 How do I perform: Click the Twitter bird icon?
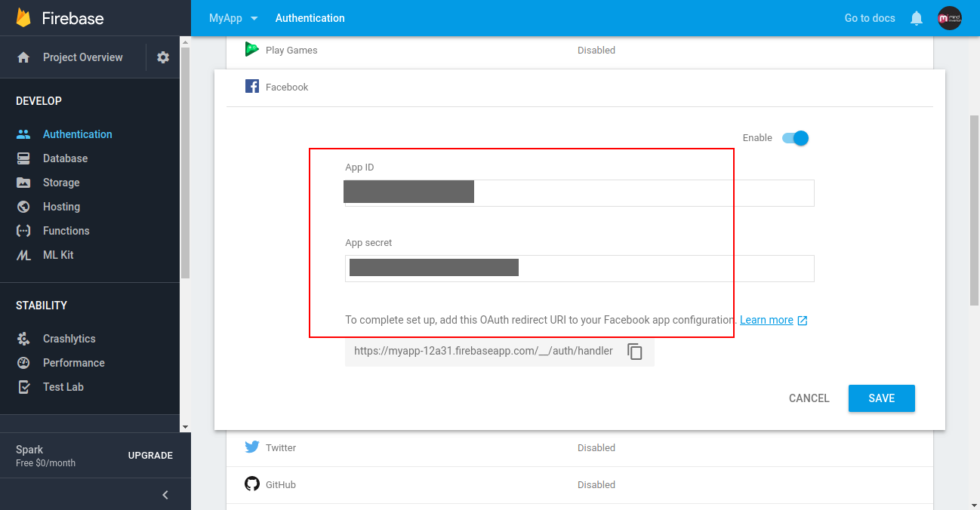pos(252,447)
